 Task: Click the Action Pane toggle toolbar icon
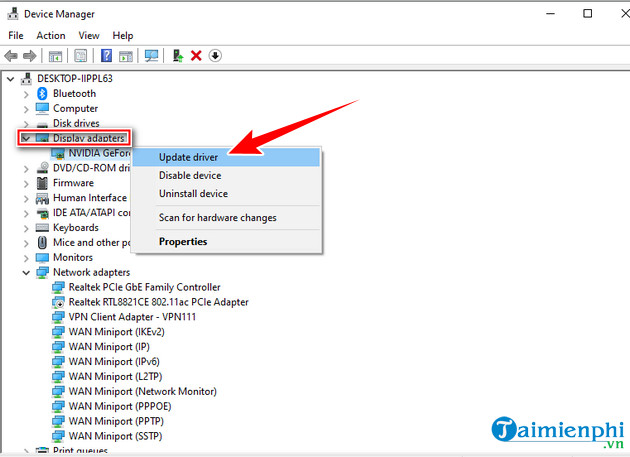126,56
